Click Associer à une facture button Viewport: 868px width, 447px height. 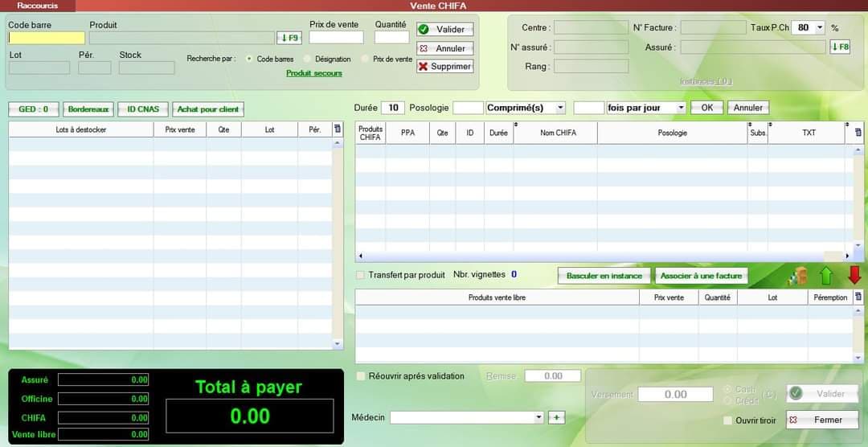[702, 276]
